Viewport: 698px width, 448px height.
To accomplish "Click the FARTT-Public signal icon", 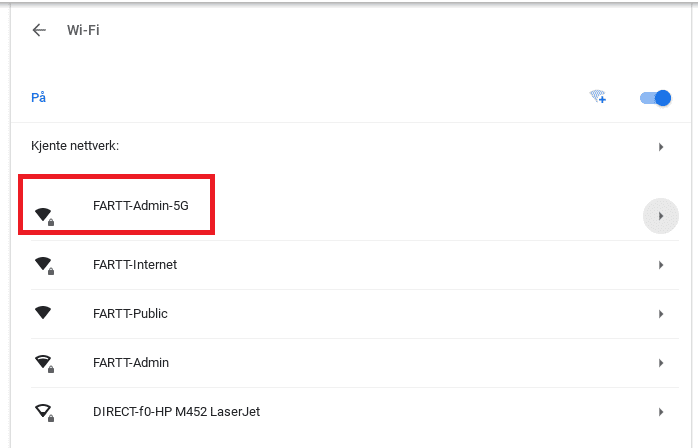I will click(43, 313).
